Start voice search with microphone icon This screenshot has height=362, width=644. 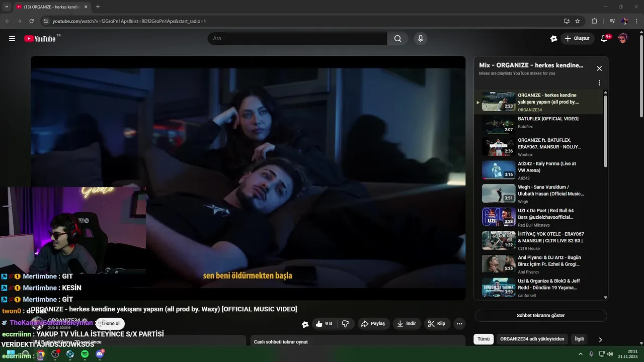click(x=421, y=39)
